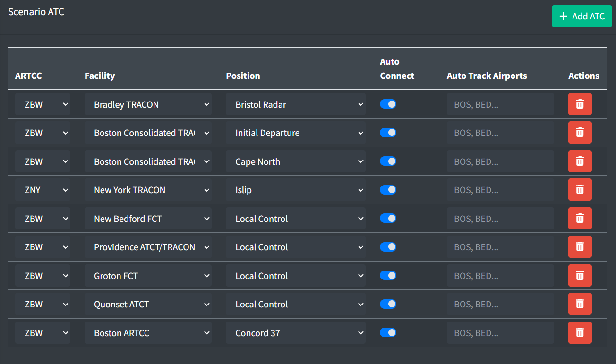616x364 pixels.
Task: Expand the Initial Departure position dropdown
Action: click(x=296, y=133)
